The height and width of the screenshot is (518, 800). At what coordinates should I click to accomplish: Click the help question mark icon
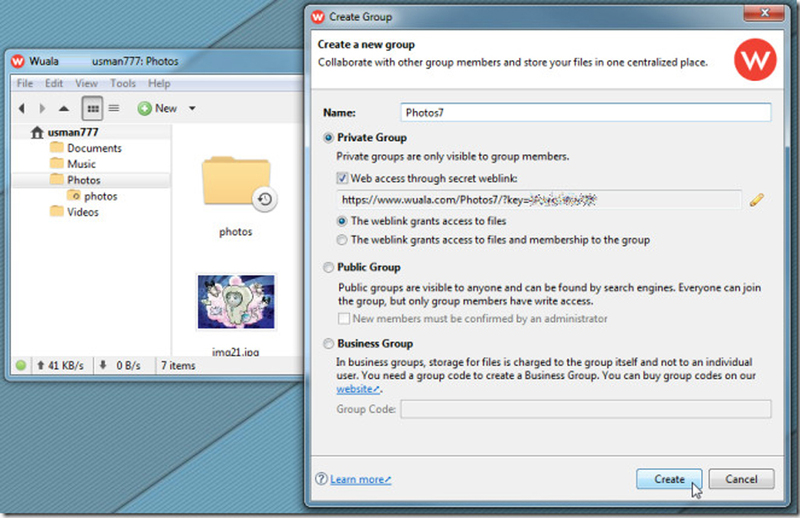click(x=321, y=479)
